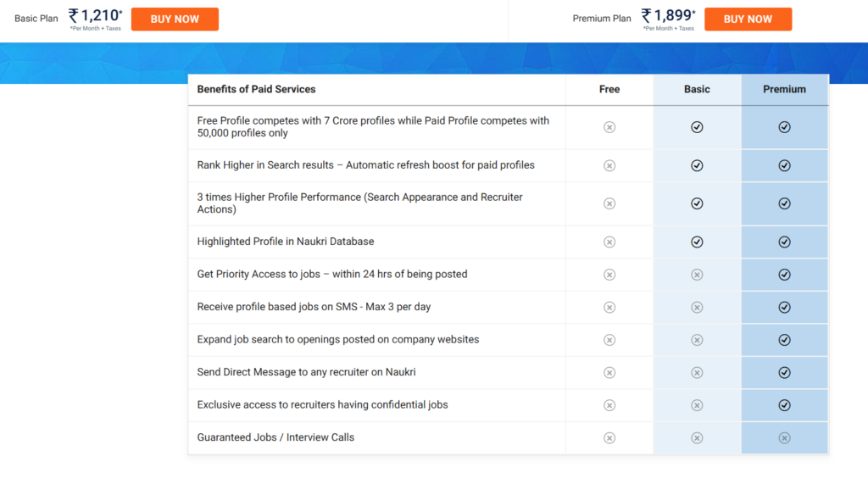Click Premium checkmark for confidential jobs row
This screenshot has width=868, height=484.
(784, 405)
